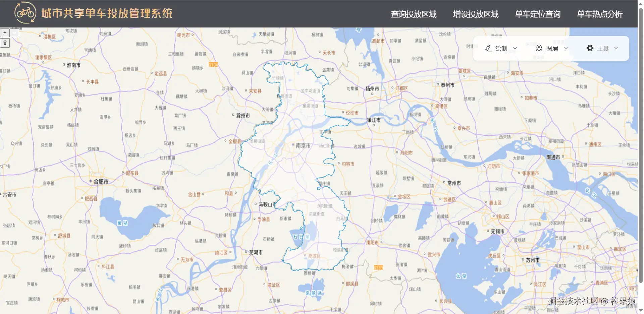644x314 pixels.
Task: Expand the 图层 dropdown arrow
Action: pos(566,48)
